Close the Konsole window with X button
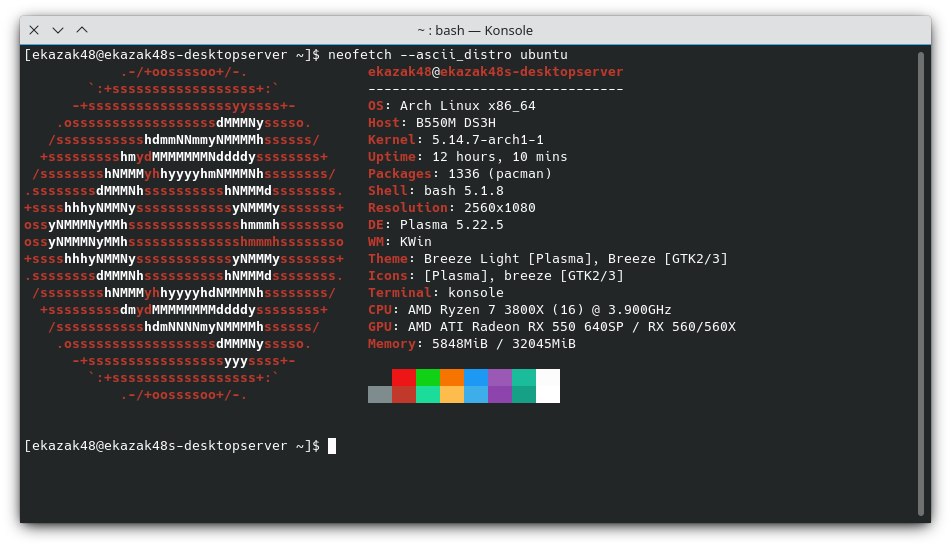The width and height of the screenshot is (951, 547). pos(34,30)
